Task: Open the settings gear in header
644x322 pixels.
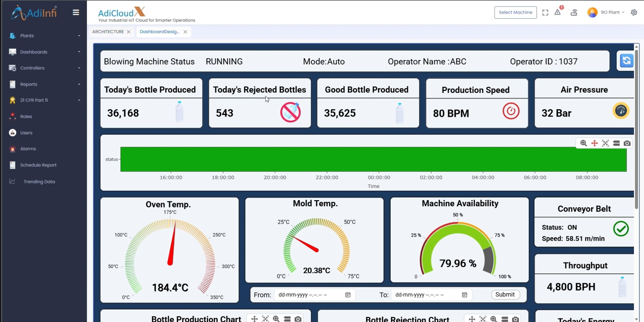Action: coord(634,12)
